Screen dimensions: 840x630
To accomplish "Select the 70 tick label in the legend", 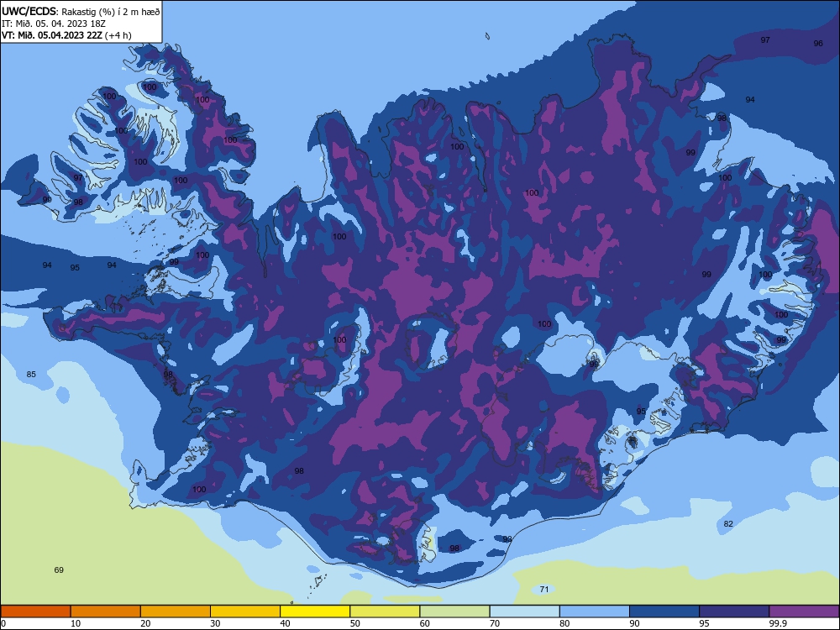I will (495, 623).
